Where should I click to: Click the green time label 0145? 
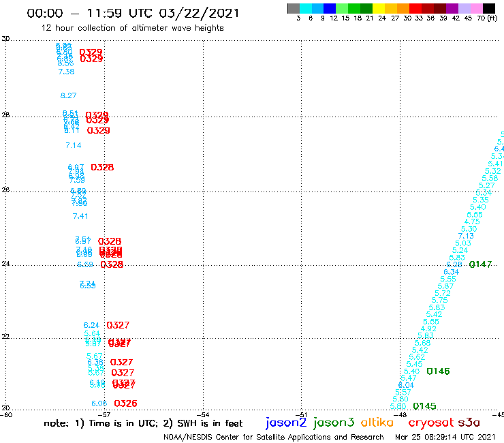(424, 406)
